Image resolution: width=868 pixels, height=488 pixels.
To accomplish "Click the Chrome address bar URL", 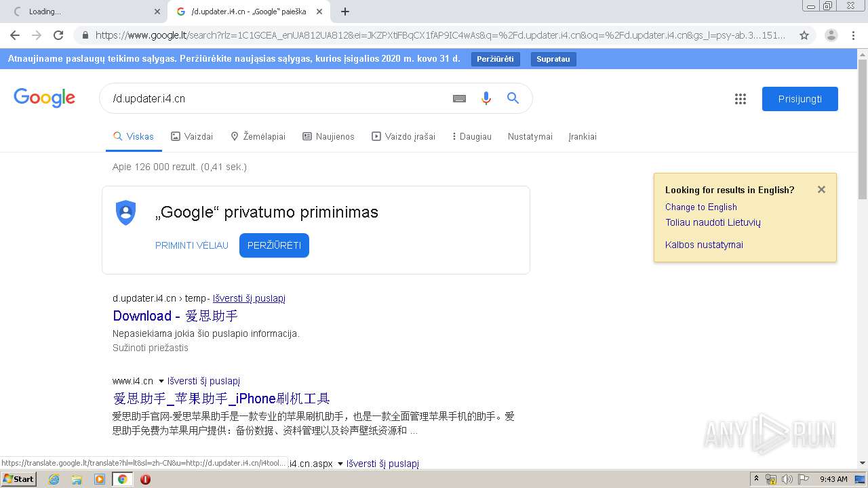I will (441, 35).
